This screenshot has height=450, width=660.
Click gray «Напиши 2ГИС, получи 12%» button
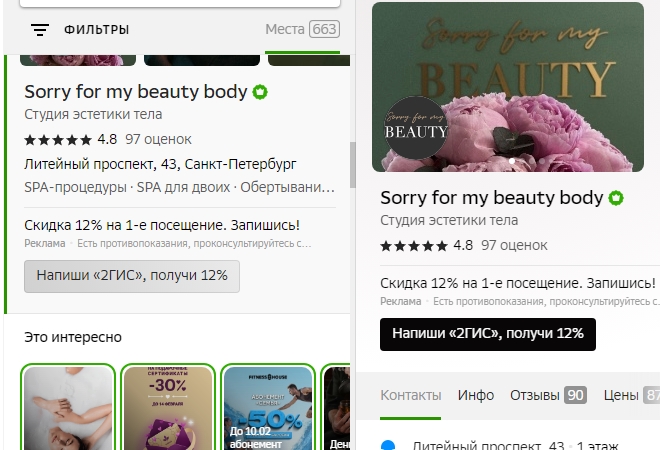132,276
